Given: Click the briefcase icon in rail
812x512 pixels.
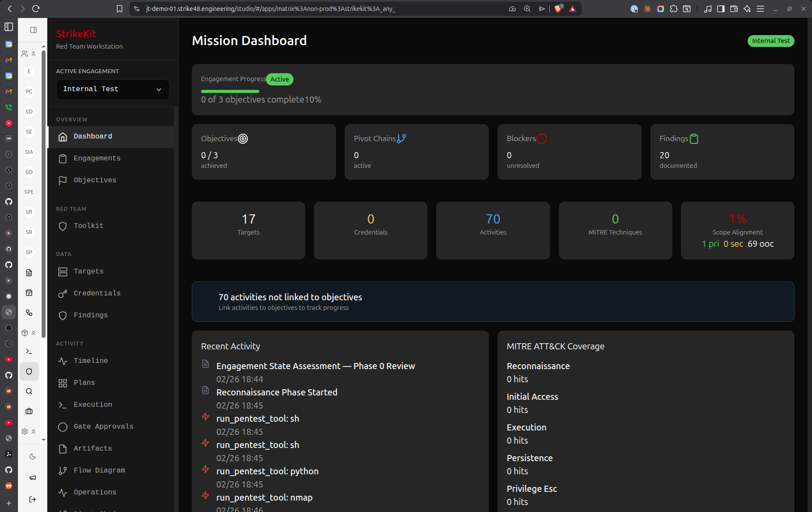Looking at the screenshot, I should click(29, 411).
